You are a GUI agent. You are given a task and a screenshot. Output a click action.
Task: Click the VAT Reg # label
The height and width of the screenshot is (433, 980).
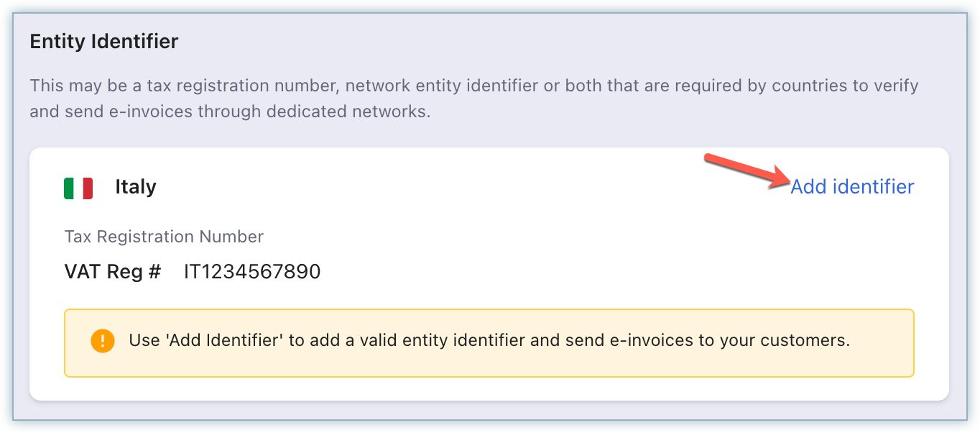click(113, 272)
